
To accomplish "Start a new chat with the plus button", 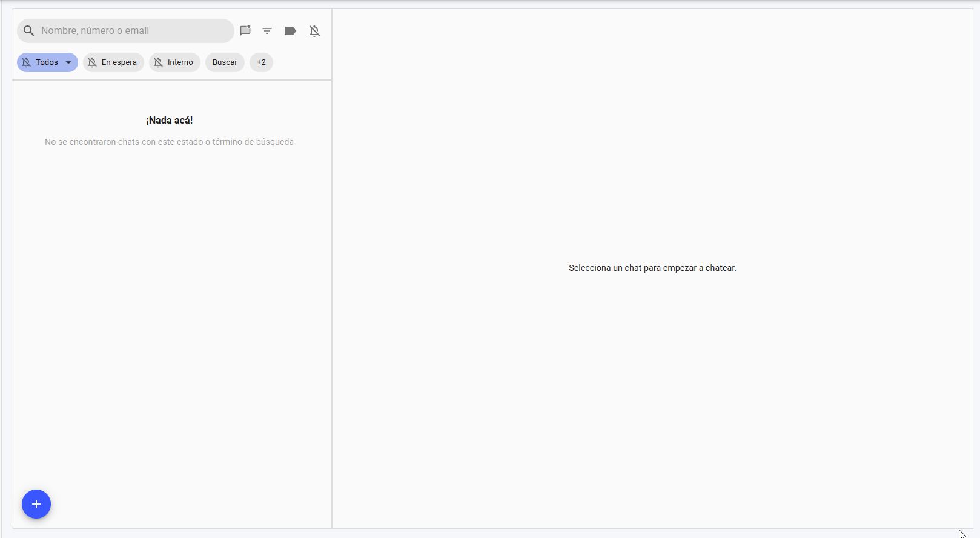I will click(36, 504).
